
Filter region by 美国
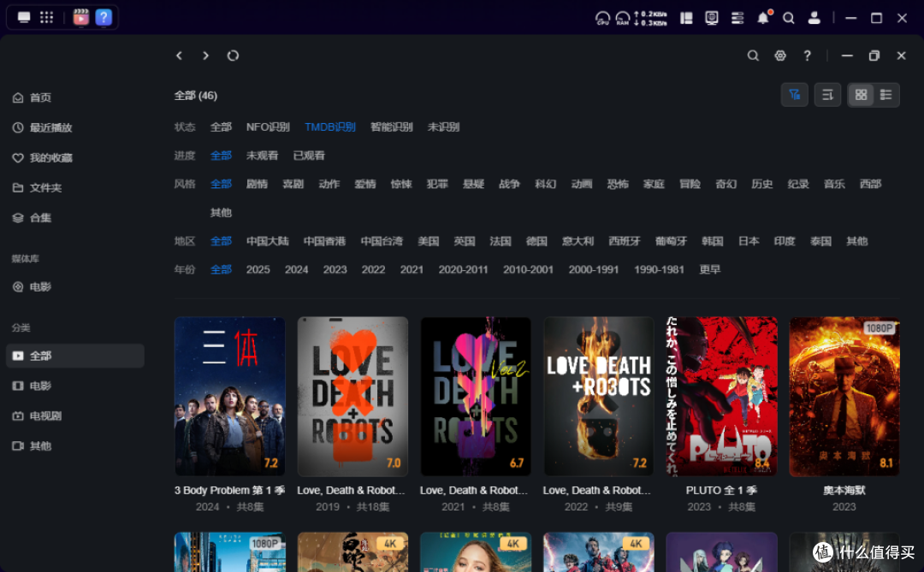(x=428, y=241)
